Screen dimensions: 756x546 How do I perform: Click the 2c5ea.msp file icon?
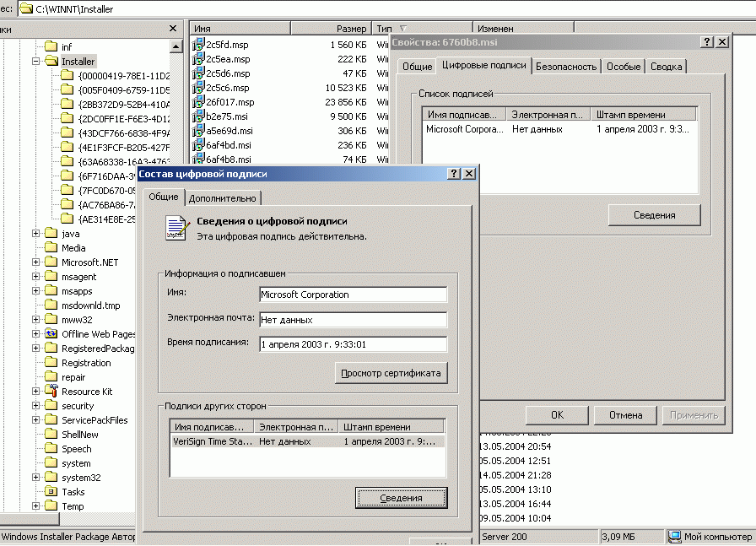coord(198,59)
